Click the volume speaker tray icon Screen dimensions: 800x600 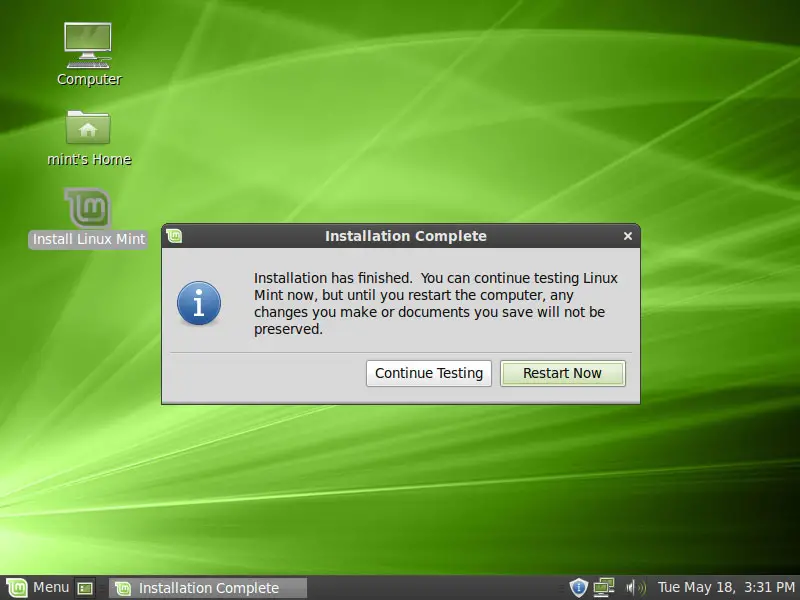tap(636, 588)
